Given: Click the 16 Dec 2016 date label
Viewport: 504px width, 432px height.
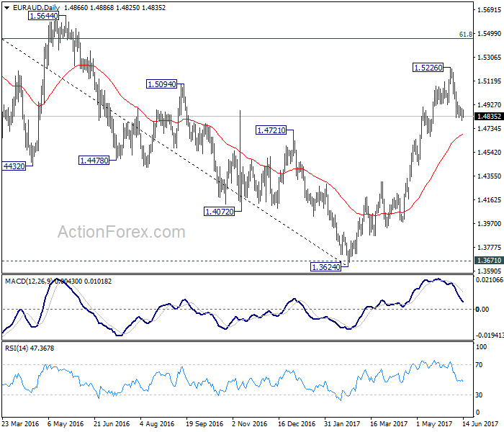Looking at the screenshot, I should 297,424.
